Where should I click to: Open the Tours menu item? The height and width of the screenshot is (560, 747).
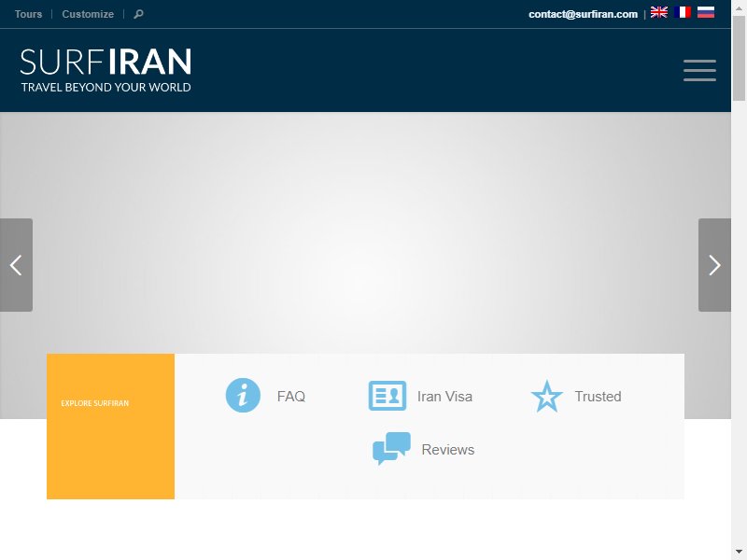[29, 14]
